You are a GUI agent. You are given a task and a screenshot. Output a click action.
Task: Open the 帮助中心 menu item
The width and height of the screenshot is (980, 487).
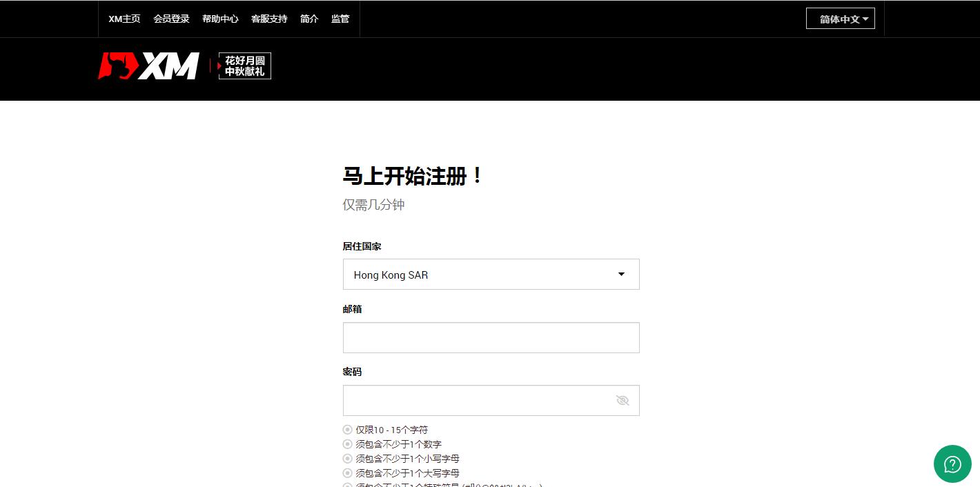tap(220, 19)
